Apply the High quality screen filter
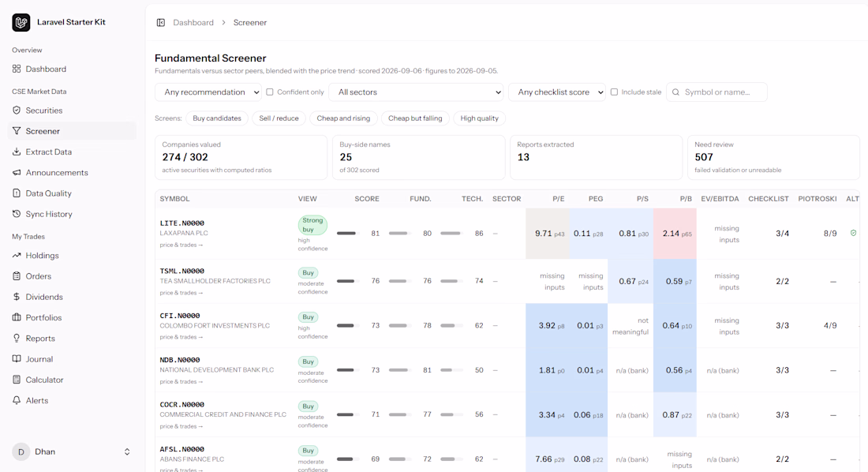The width and height of the screenshot is (868, 472). pyautogui.click(x=480, y=118)
